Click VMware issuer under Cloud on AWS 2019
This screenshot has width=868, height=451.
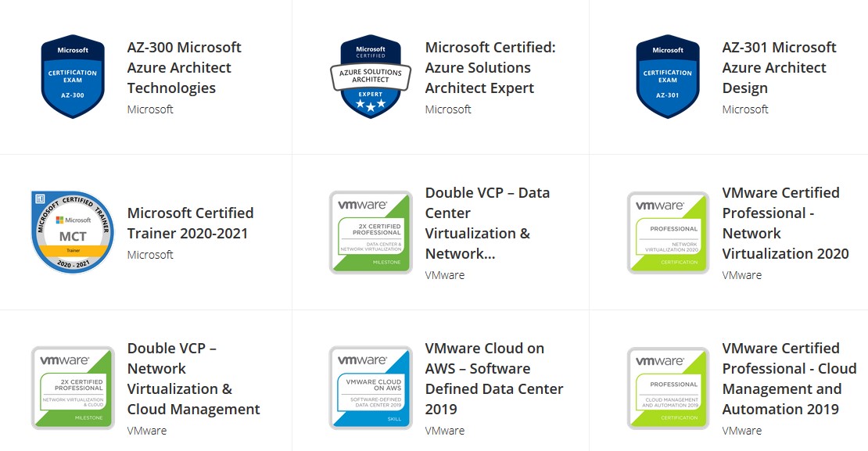(x=444, y=431)
